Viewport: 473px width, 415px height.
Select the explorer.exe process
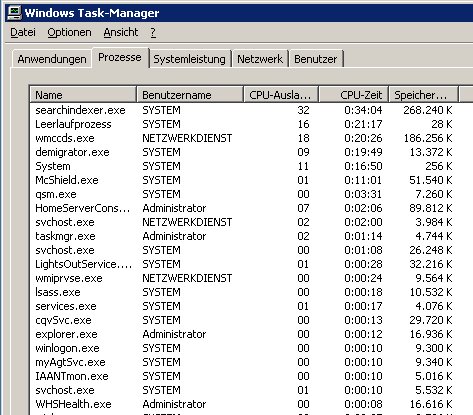244,334
